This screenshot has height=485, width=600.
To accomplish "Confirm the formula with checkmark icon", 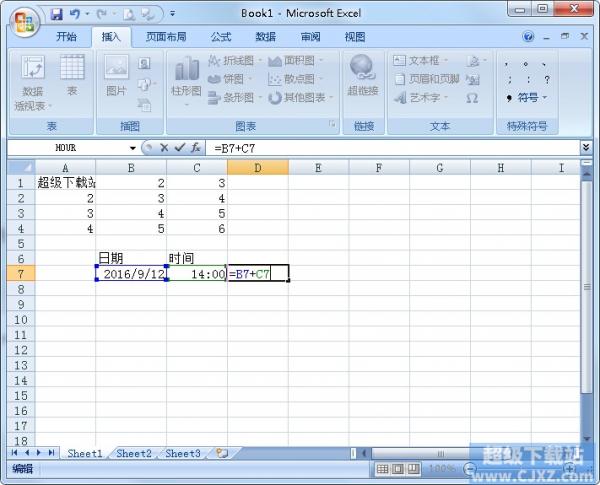I will pyautogui.click(x=180, y=147).
